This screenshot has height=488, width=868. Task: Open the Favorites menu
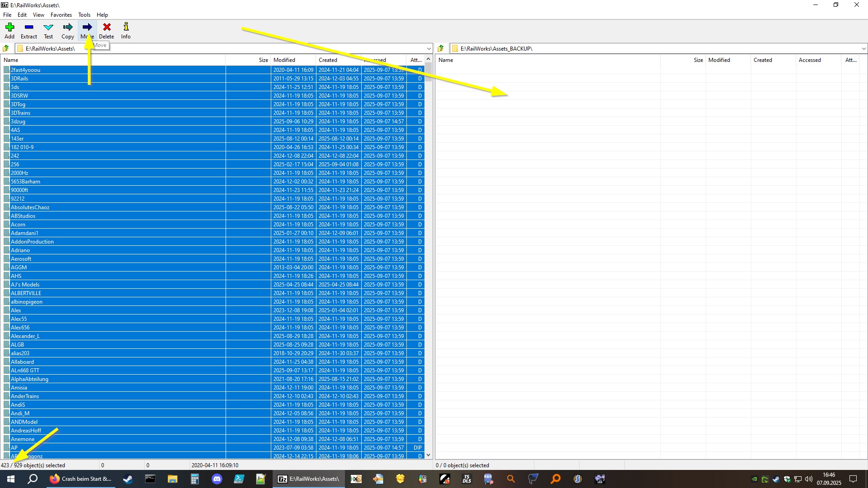tap(61, 15)
